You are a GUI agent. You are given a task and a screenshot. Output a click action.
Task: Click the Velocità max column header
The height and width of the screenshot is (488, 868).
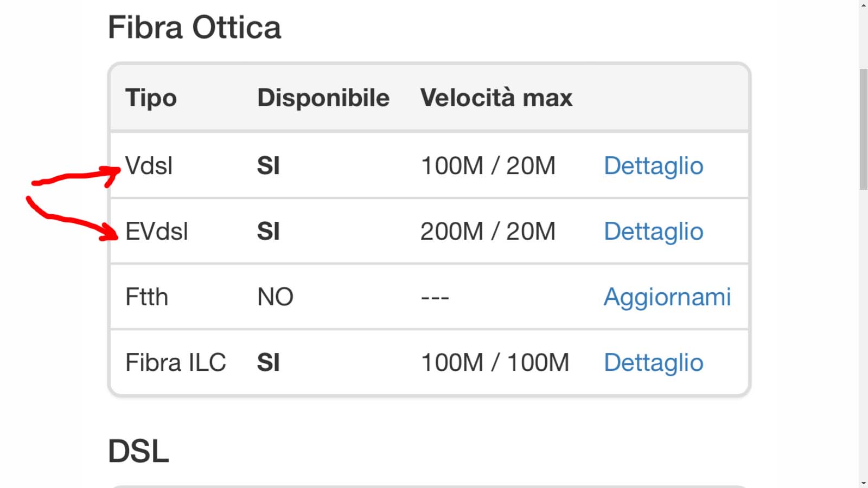coord(496,98)
